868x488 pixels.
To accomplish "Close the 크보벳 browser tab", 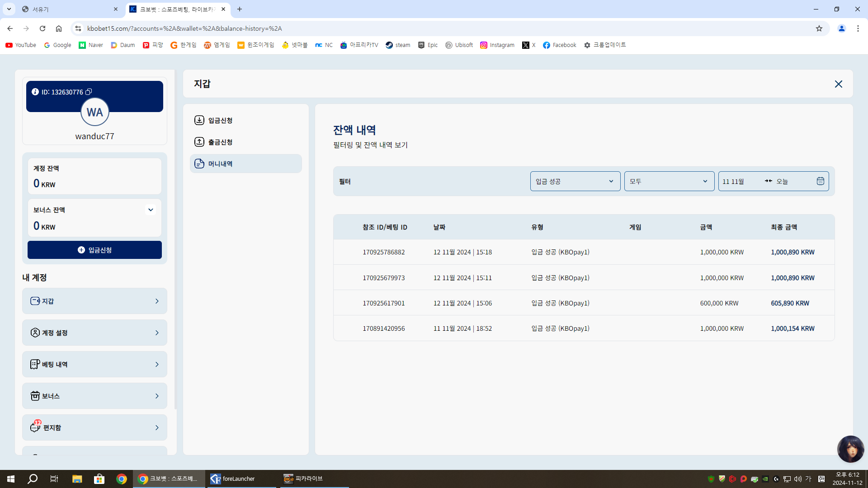I will click(223, 9).
